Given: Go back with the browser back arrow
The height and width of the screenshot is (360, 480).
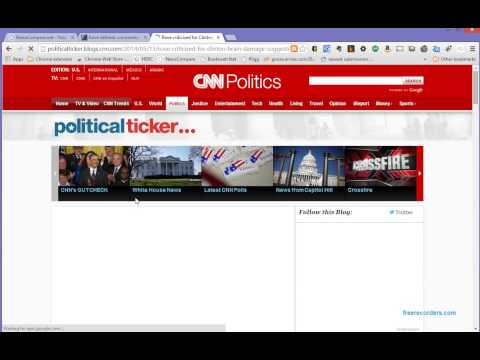Looking at the screenshot, I should click(x=9, y=49).
